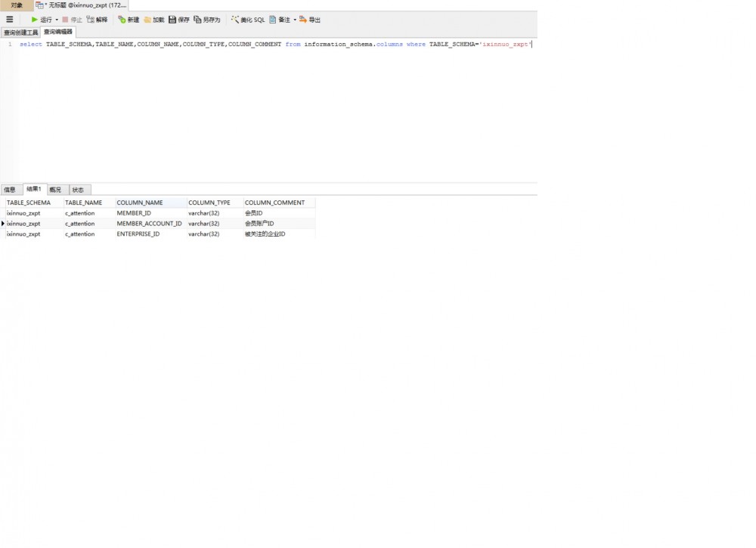Select the 查询编辑器 tab

pyautogui.click(x=58, y=32)
